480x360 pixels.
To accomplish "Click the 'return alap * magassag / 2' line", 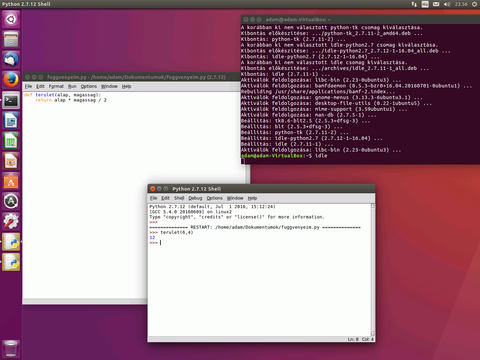I will click(71, 100).
